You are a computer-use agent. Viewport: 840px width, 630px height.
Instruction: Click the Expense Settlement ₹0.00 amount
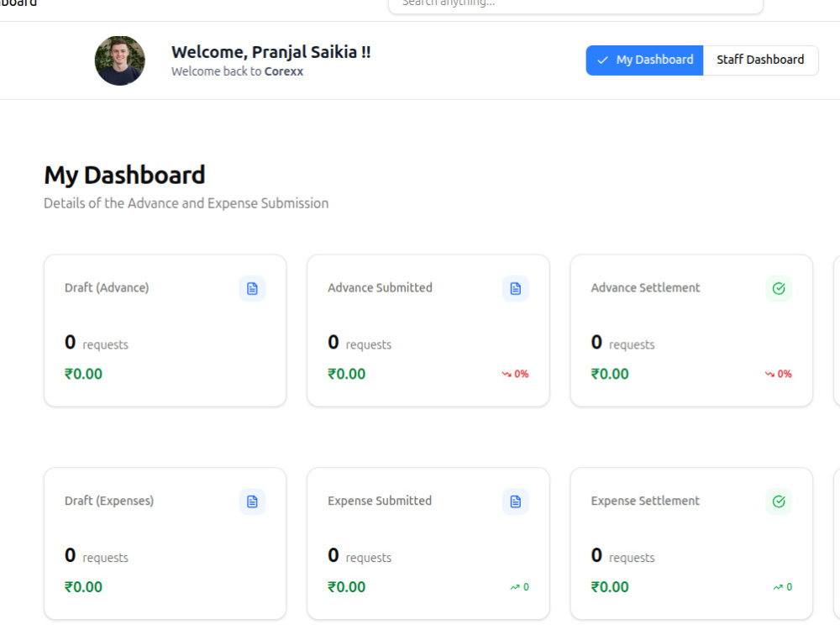pos(610,587)
